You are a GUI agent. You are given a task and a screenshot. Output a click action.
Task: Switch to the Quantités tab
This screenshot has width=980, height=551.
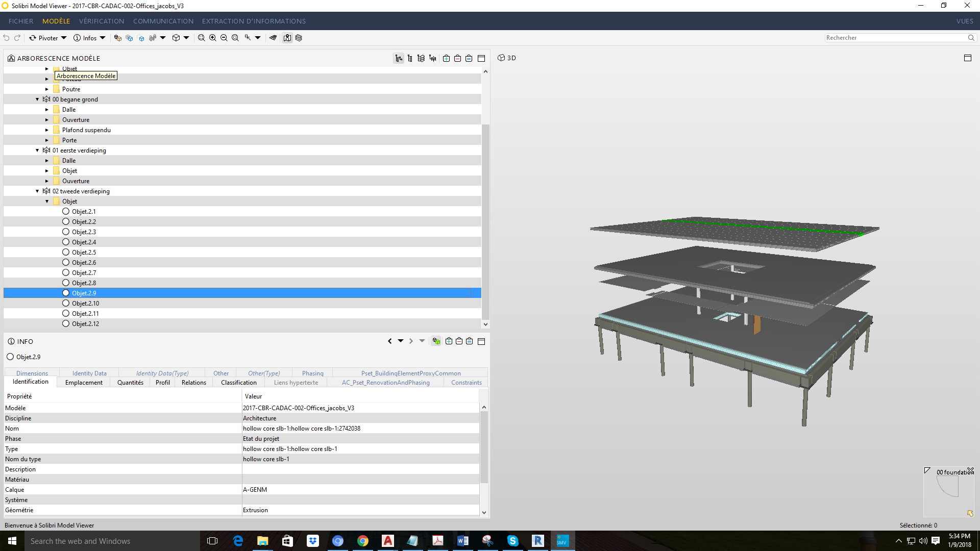[x=130, y=382]
